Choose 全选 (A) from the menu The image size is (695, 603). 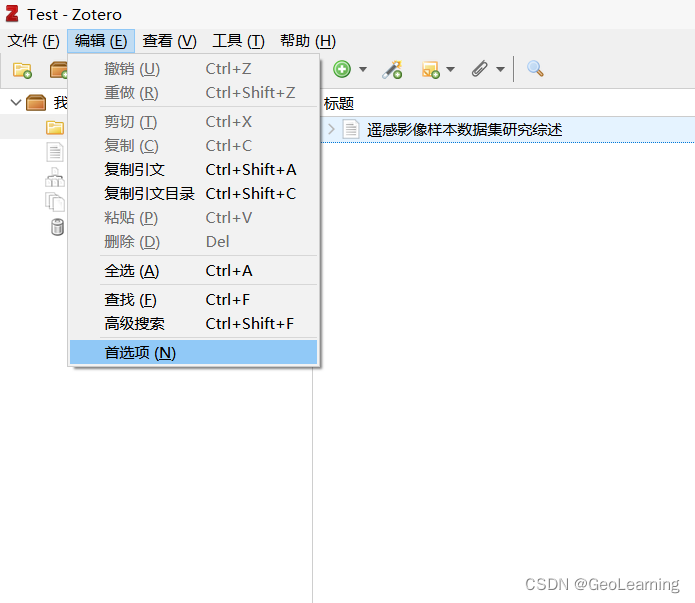[x=193, y=270]
